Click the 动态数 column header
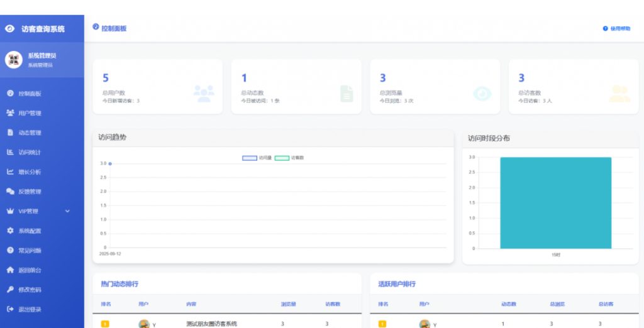Screen dimensions: 644x328 [x=509, y=304]
